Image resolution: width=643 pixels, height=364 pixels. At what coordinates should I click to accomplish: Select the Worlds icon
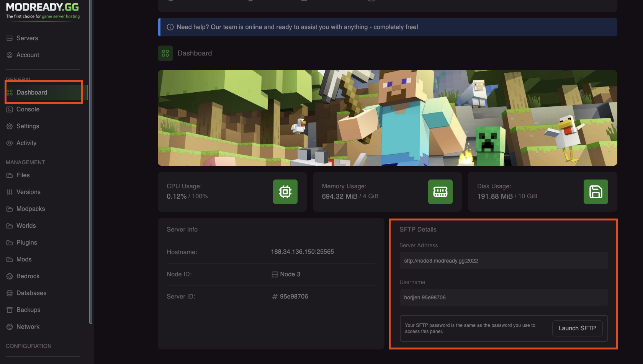[9, 225]
